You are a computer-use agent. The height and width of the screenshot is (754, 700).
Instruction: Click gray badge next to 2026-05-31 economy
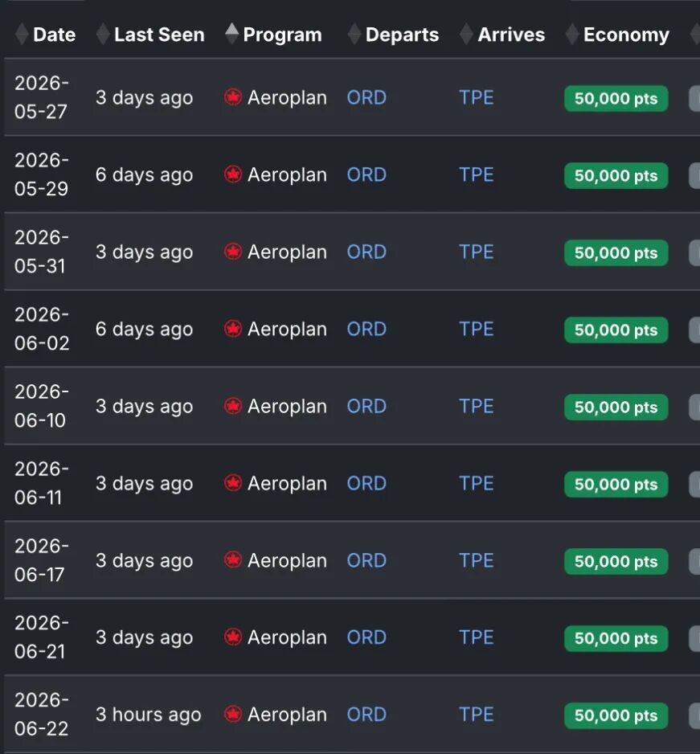pos(694,252)
